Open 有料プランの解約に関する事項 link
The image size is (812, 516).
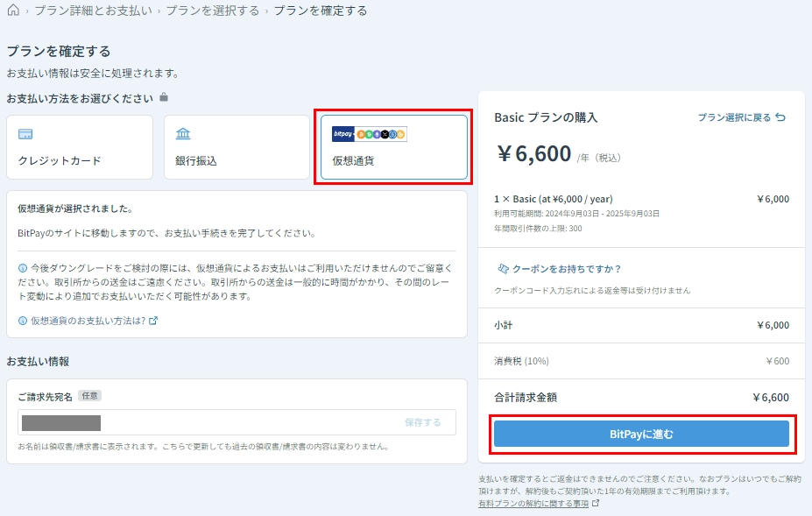click(x=533, y=503)
